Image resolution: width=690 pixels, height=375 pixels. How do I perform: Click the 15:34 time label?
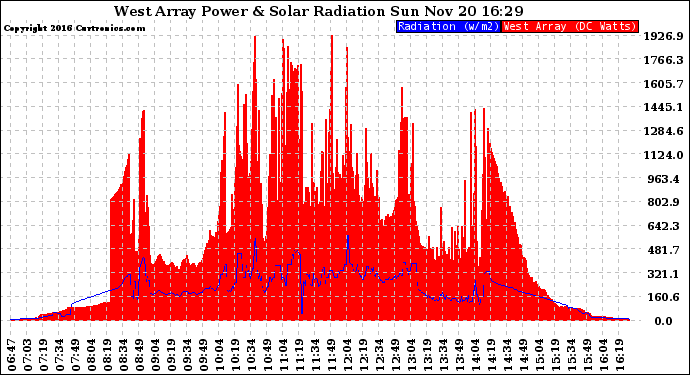click(x=571, y=355)
